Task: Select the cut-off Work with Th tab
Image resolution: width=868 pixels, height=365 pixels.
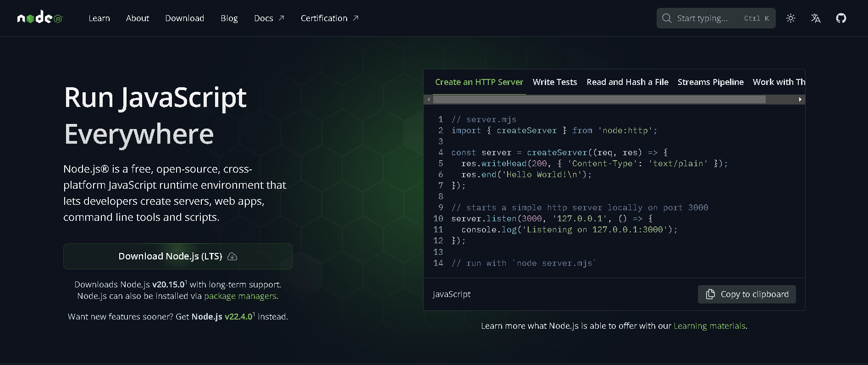Action: click(779, 82)
